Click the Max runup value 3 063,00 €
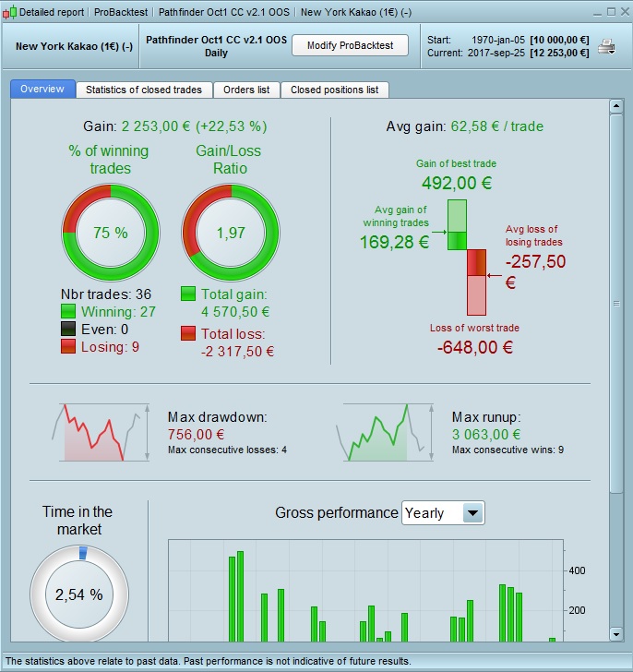Screen dimensions: 633x672 click(486, 435)
